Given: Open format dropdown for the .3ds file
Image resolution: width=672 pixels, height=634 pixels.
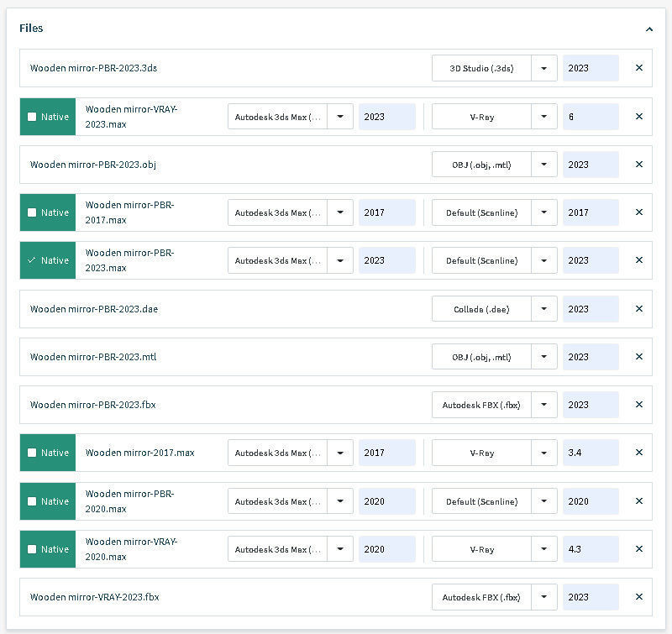Looking at the screenshot, I should coord(544,68).
